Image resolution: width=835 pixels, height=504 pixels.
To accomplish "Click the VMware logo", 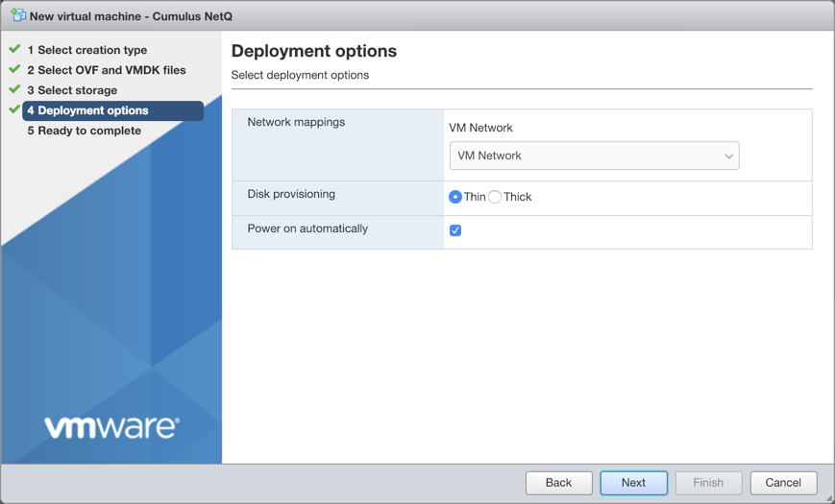I will click(x=111, y=426).
